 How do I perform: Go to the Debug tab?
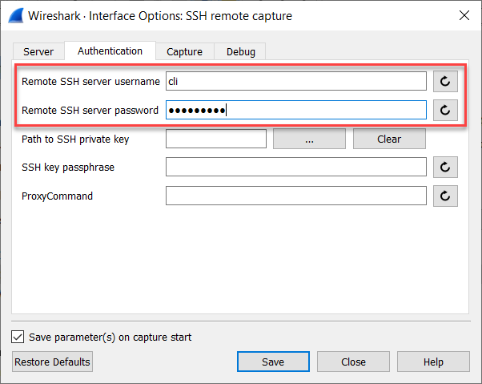pos(241,52)
